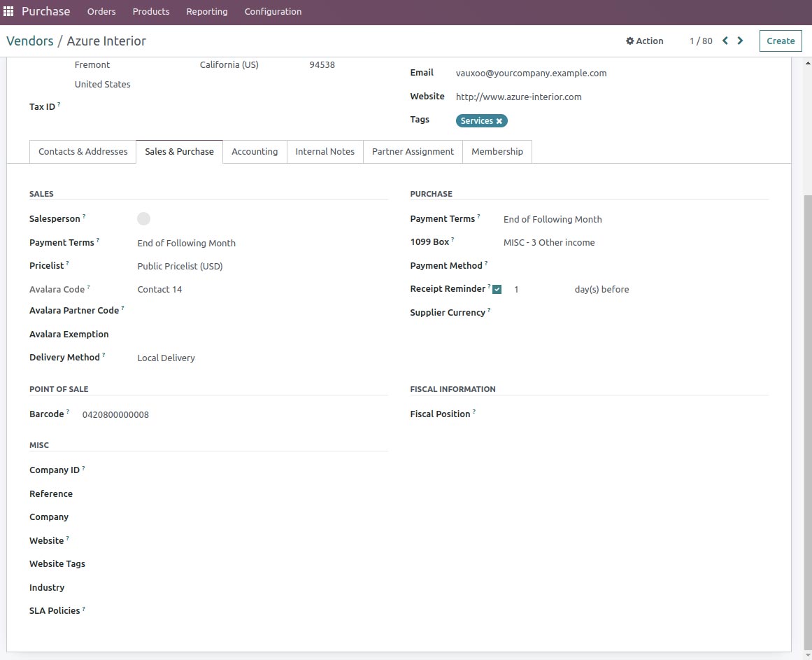Remove the Services tag
This screenshot has height=660, width=812.
499,120
